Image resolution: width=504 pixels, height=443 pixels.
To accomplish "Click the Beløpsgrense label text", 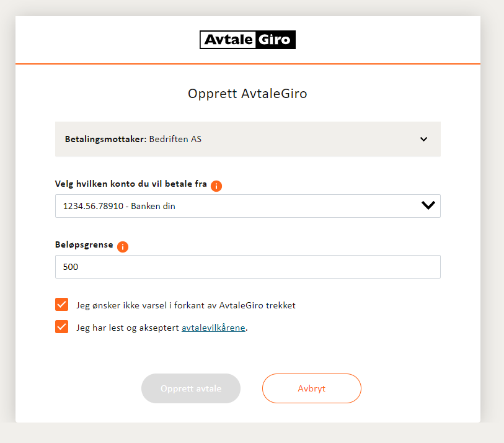I will tap(84, 245).
